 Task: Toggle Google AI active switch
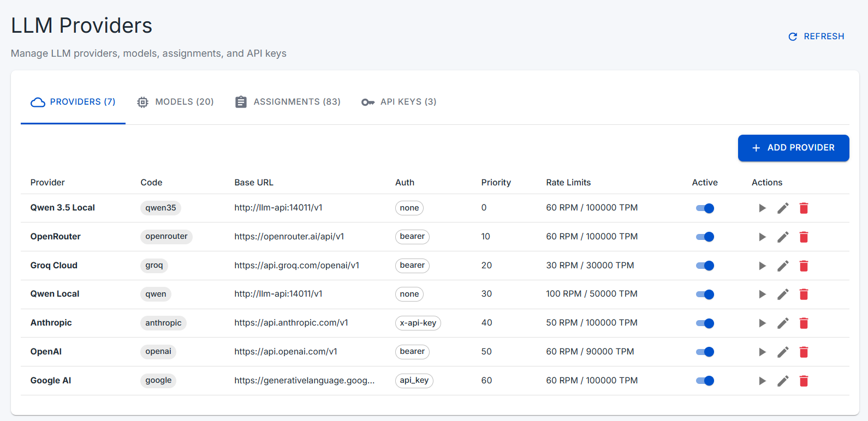pos(705,381)
